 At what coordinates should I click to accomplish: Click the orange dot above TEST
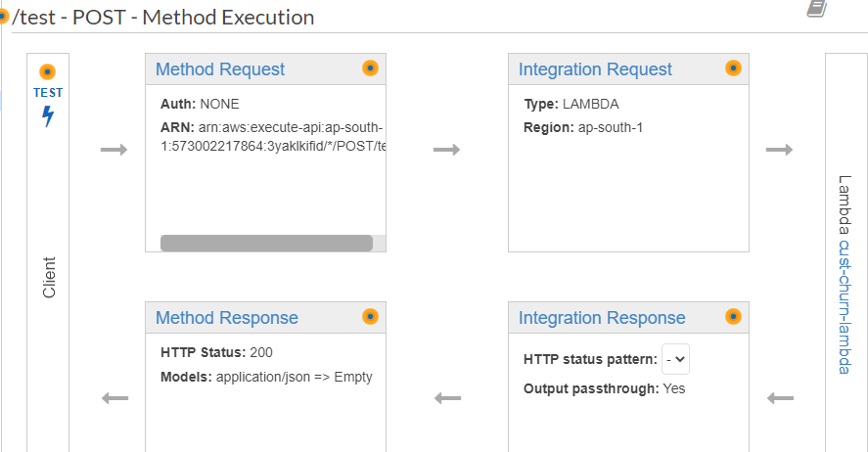(47, 72)
